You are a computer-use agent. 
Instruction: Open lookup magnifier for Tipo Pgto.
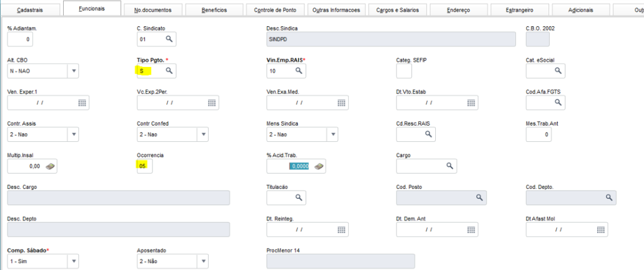169,71
